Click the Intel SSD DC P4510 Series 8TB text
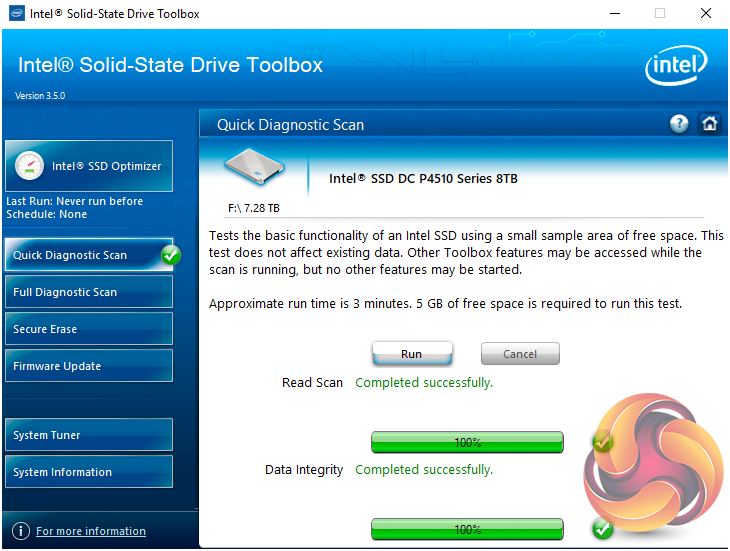Screen dimensions: 730x551 click(x=423, y=179)
